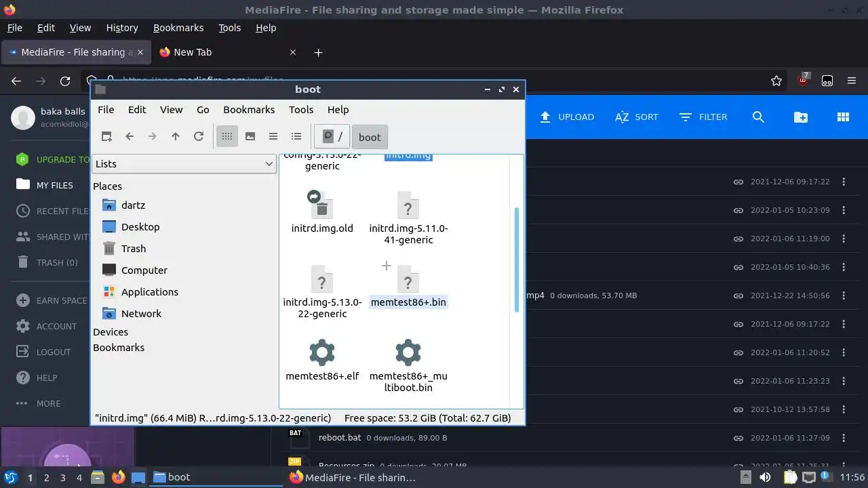
Task: Open the file manager Help menu
Action: point(338,109)
